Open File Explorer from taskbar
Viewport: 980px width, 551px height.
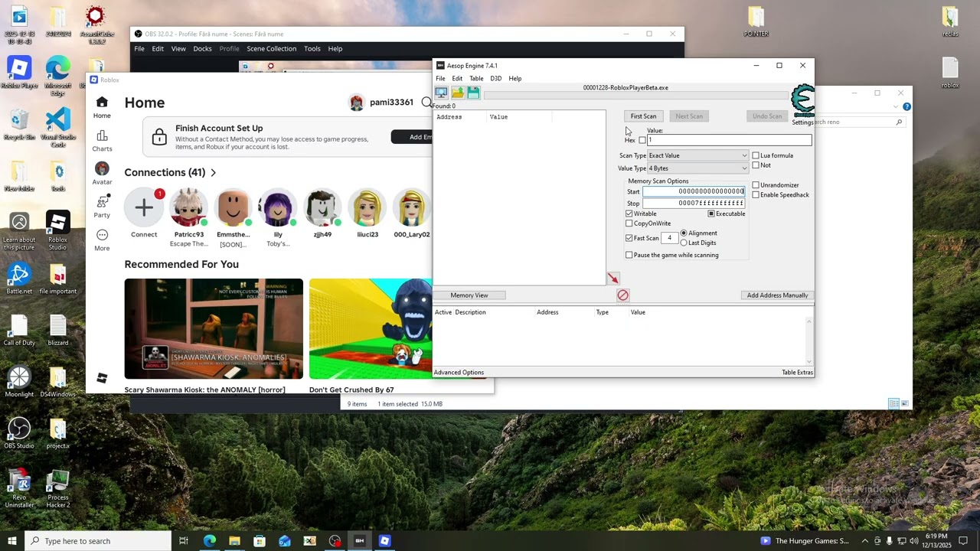234,541
